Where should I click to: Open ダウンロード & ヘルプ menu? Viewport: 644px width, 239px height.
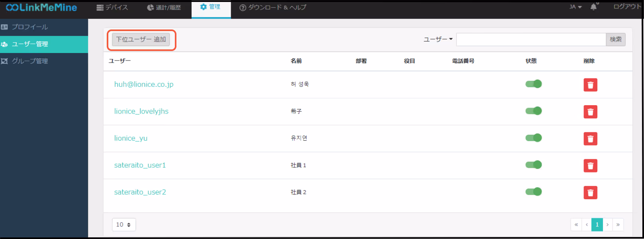[x=273, y=8]
